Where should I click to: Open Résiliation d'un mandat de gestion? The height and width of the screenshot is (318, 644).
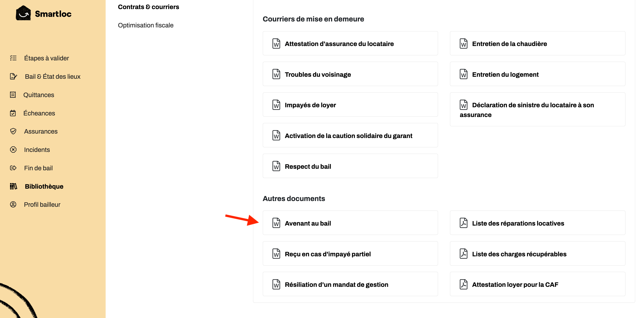point(350,284)
